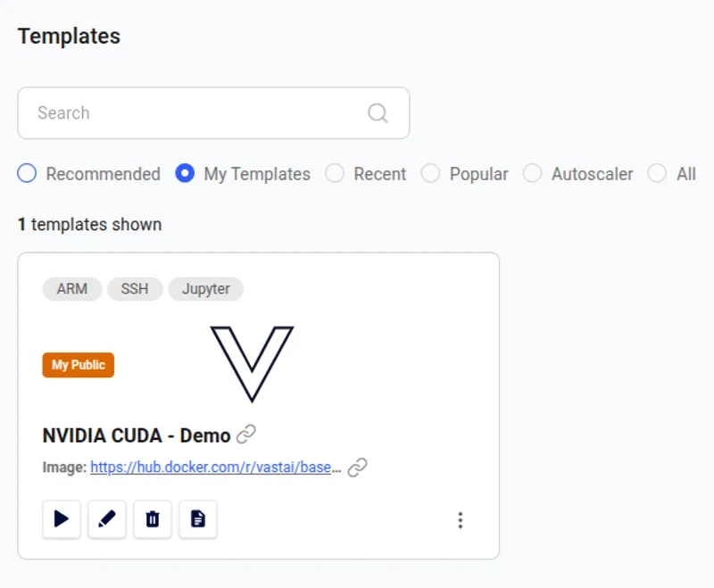Switch to the Recent templates filter
The image size is (714, 588).
click(336, 174)
